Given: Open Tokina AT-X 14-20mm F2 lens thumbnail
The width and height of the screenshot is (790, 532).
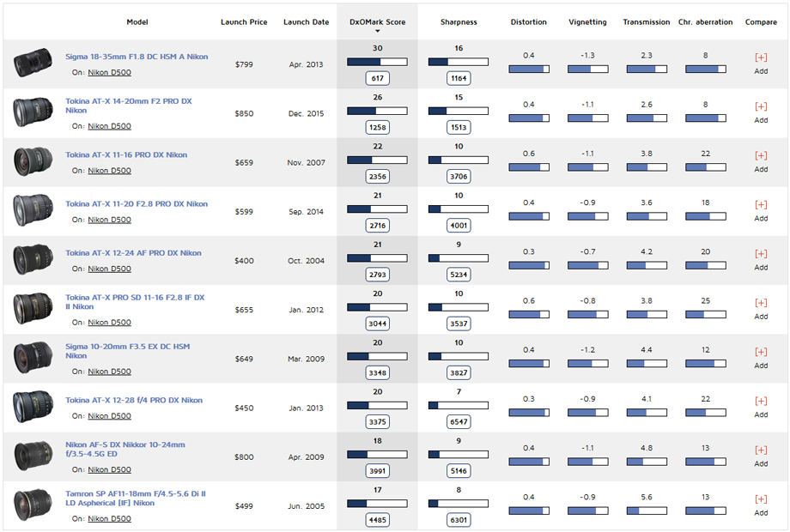Looking at the screenshot, I should point(33,112).
